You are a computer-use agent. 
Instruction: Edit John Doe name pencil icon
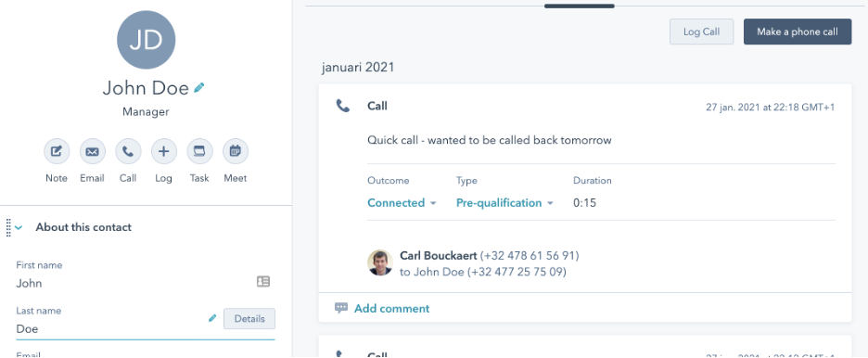pyautogui.click(x=199, y=87)
